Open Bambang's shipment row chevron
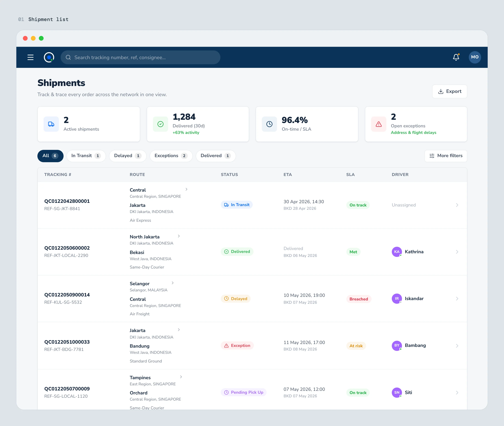The width and height of the screenshot is (504, 426). coord(457,346)
